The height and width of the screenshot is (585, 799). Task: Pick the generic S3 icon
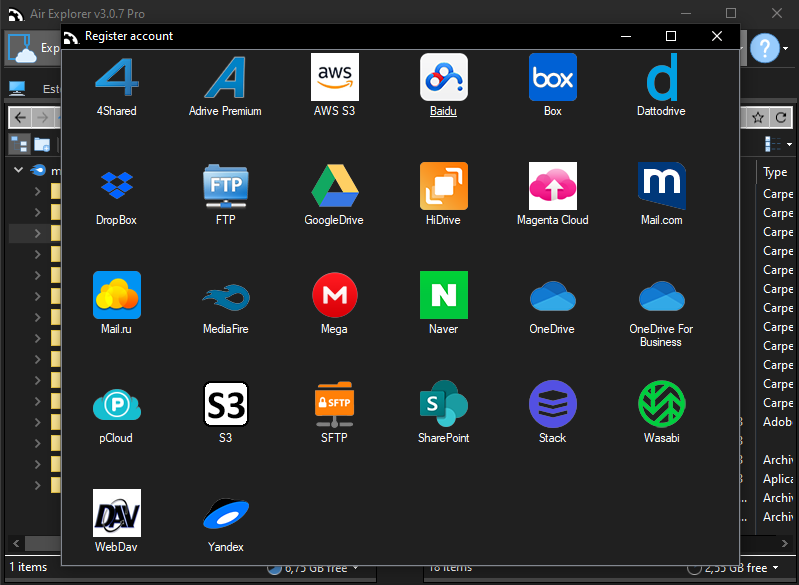pyautogui.click(x=225, y=413)
